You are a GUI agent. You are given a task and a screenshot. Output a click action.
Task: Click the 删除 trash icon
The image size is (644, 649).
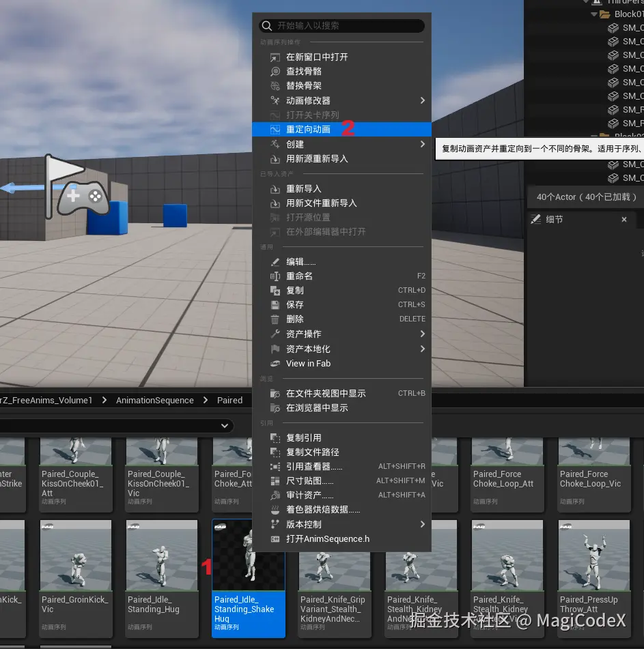(275, 319)
